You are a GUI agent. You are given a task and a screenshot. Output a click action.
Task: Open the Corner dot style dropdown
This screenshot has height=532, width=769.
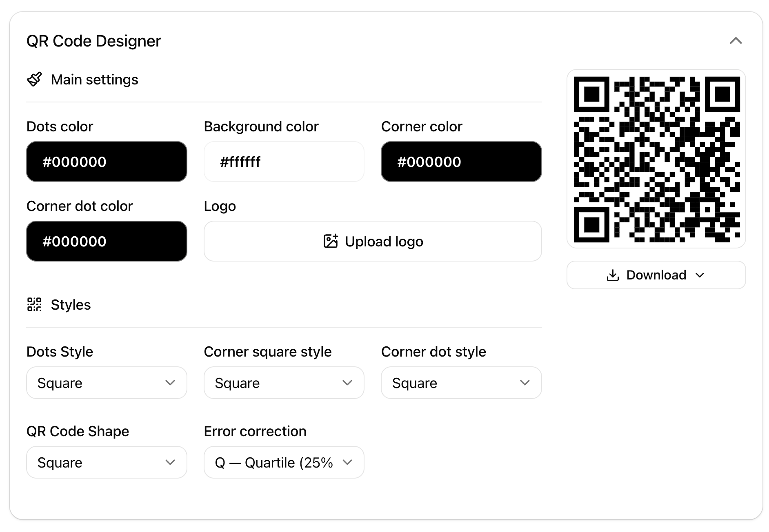click(x=461, y=383)
